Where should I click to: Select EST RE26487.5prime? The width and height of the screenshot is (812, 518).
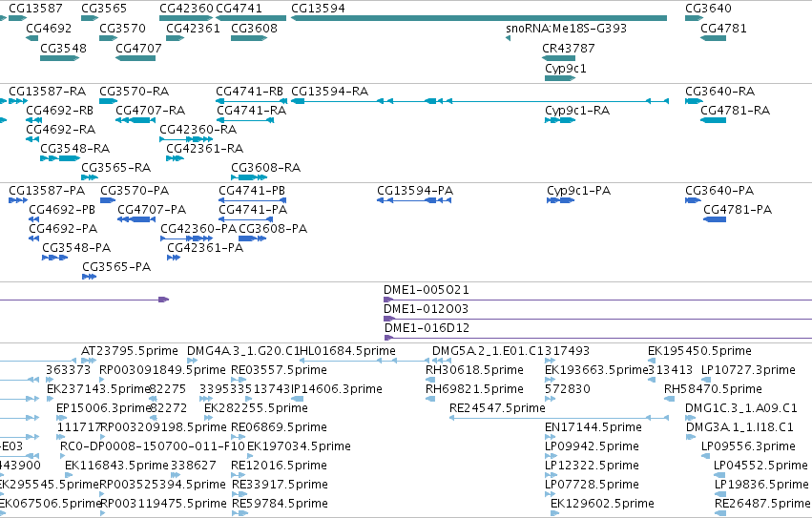click(720, 513)
